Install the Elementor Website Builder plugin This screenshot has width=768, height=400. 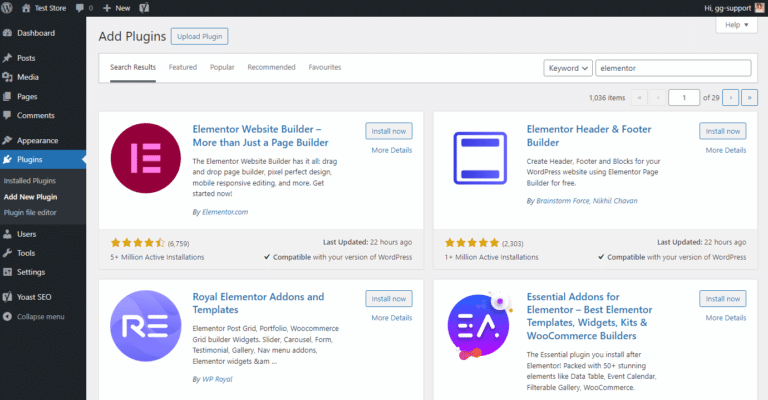[x=388, y=131]
